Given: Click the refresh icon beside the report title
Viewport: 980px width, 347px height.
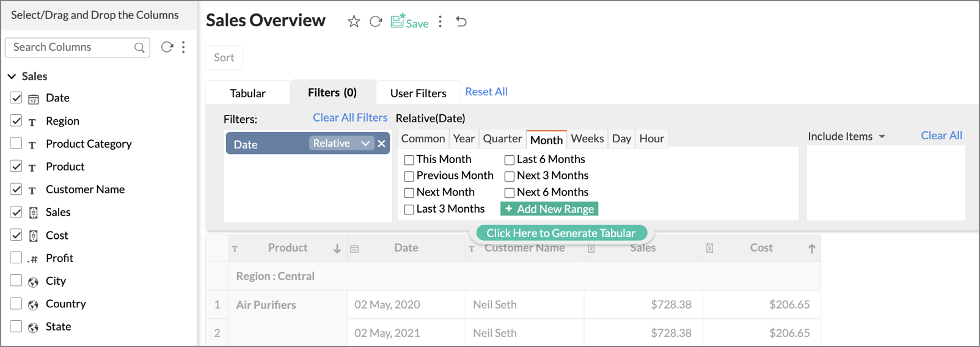Looking at the screenshot, I should [x=376, y=22].
